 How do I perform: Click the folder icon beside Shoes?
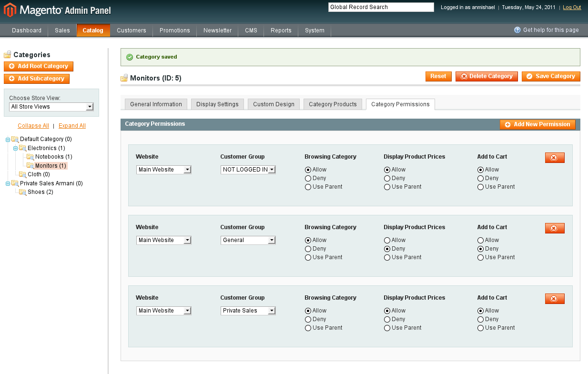tap(22, 192)
